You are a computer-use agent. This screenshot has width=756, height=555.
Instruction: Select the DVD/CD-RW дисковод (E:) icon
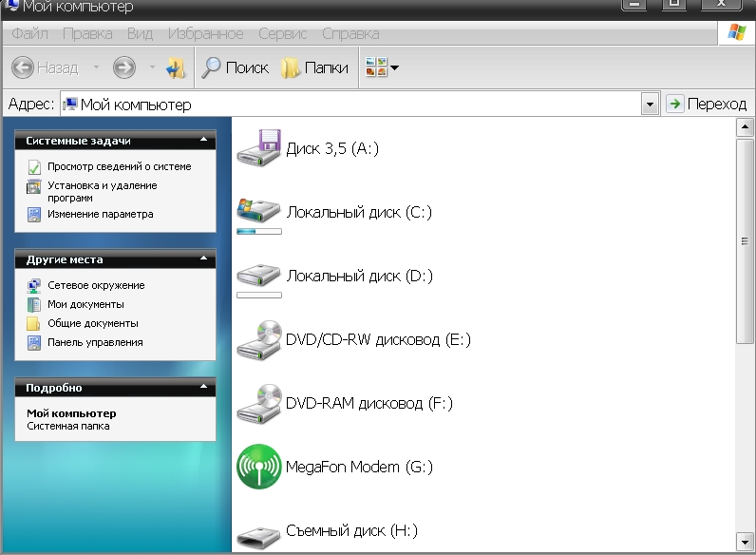point(259,340)
